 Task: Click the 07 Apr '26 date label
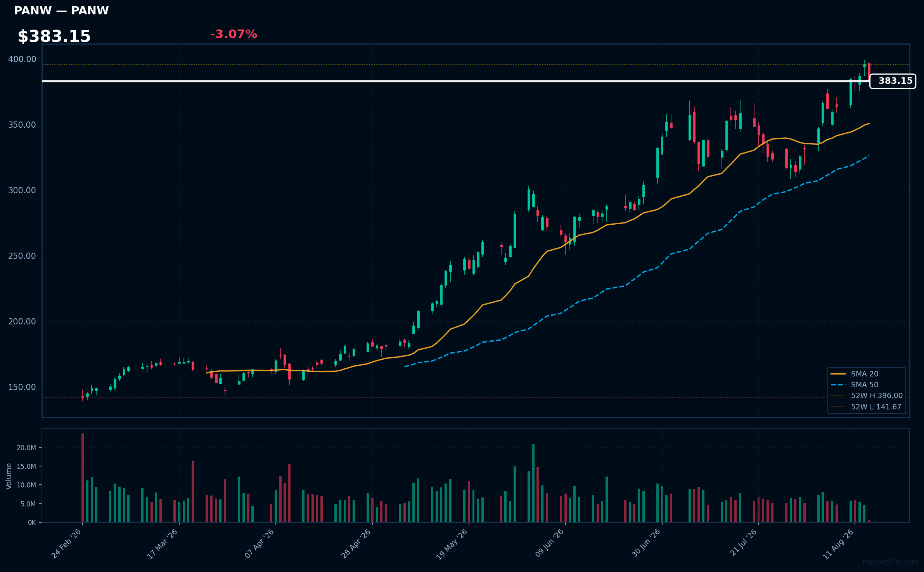pos(260,544)
